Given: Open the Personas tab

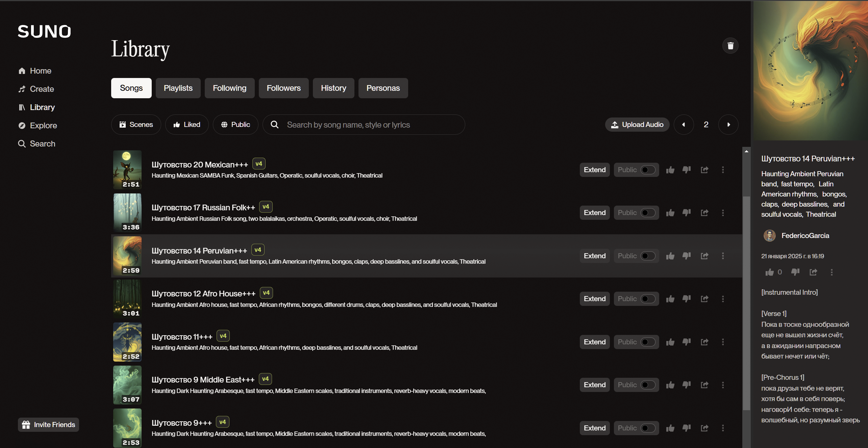Looking at the screenshot, I should (383, 88).
